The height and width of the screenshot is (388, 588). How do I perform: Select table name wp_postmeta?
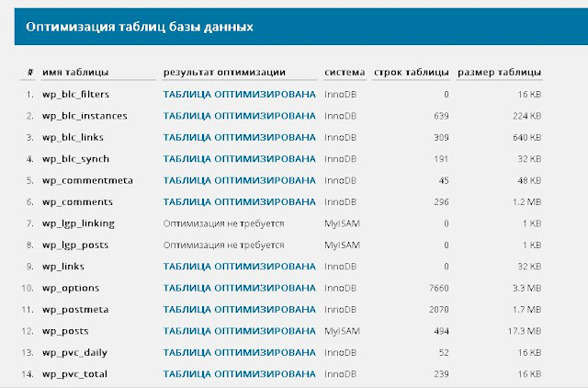(75, 310)
